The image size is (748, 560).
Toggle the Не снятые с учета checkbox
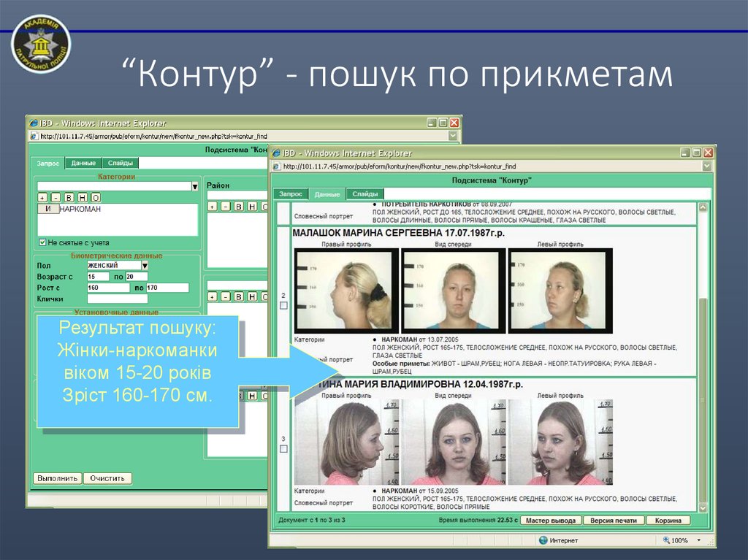(x=42, y=242)
